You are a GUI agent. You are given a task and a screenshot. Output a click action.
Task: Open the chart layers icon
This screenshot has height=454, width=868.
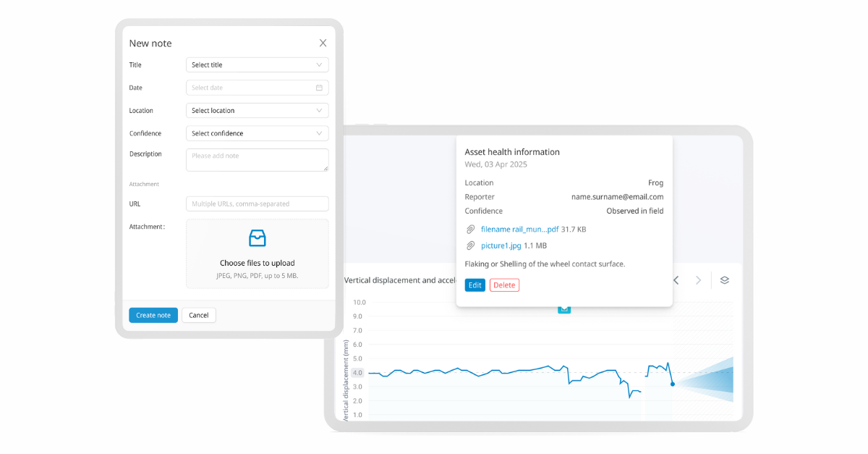click(x=724, y=280)
